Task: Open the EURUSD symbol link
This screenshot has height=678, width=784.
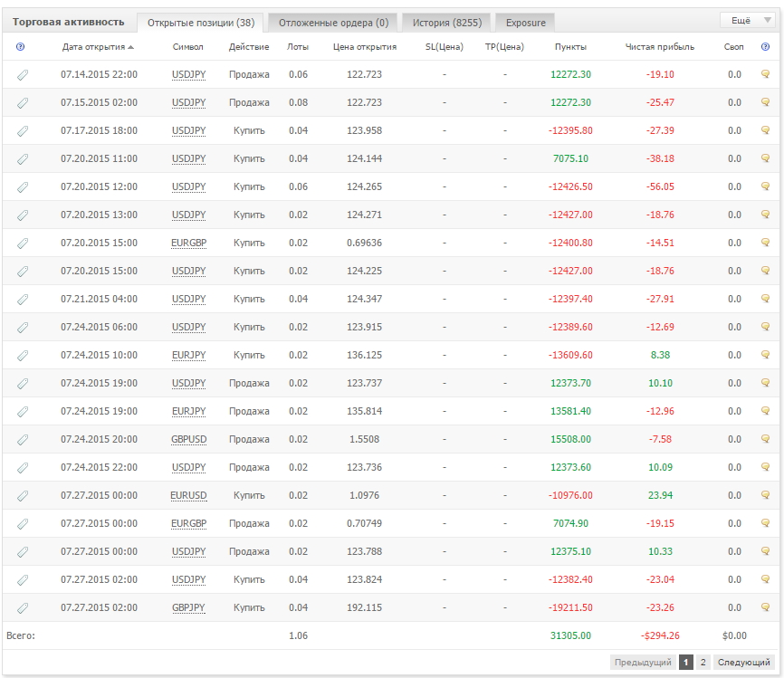Action: click(x=188, y=495)
